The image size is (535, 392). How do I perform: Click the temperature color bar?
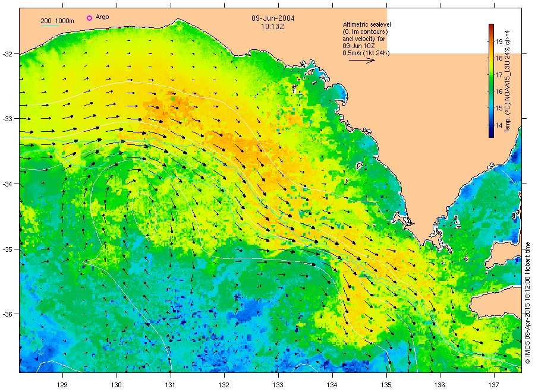pyautogui.click(x=491, y=81)
